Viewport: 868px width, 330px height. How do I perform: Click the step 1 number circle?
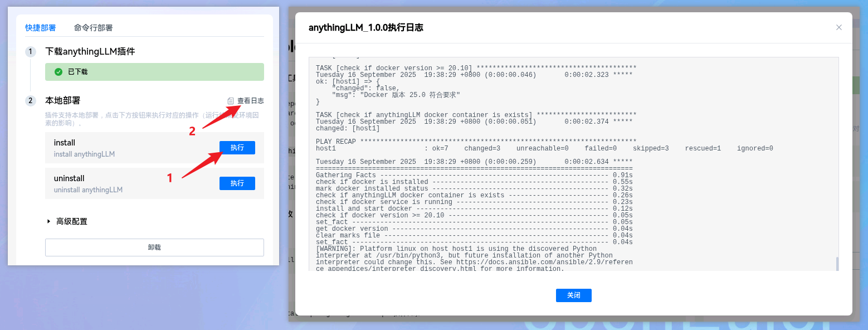(x=30, y=52)
